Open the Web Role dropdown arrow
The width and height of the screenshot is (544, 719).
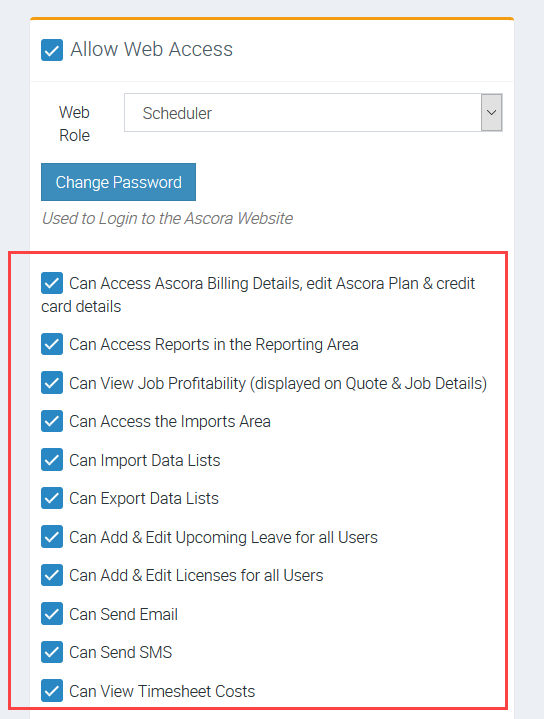(491, 112)
